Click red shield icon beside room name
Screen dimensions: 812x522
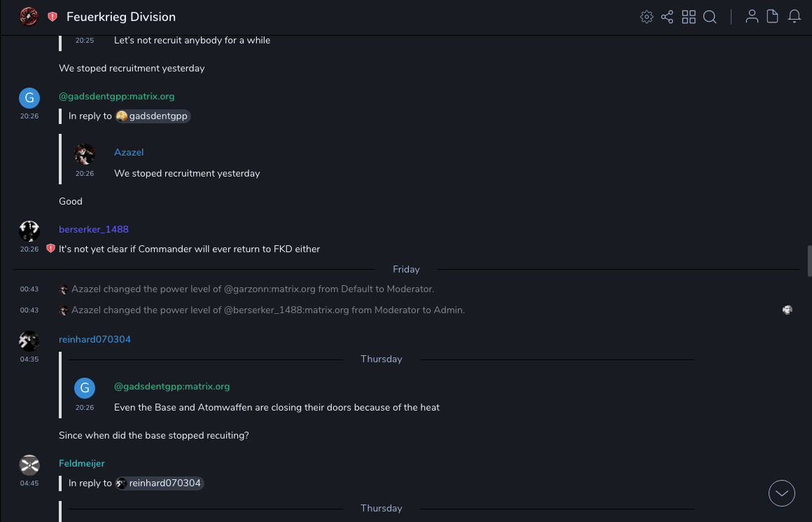coord(52,17)
